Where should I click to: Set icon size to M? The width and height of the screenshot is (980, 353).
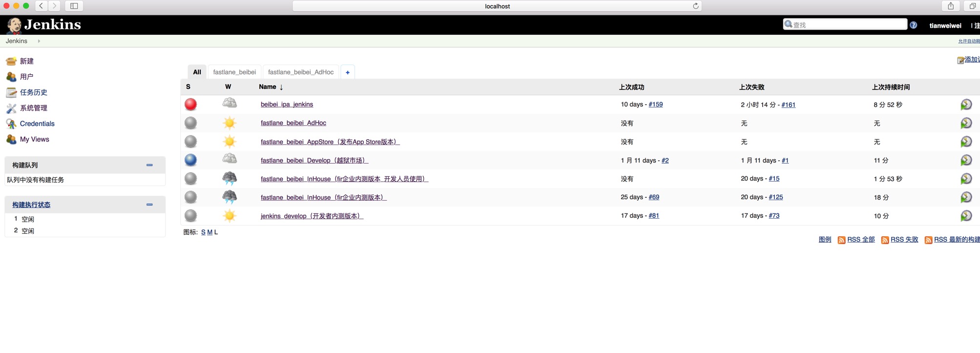click(210, 232)
